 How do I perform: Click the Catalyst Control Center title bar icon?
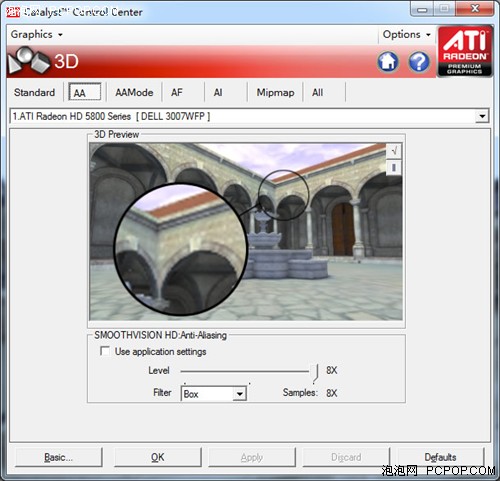tap(13, 12)
